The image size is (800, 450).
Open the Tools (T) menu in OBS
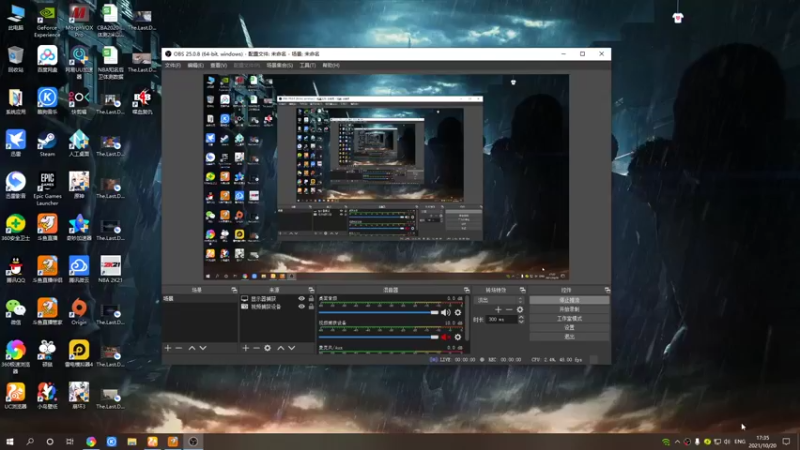coord(308,65)
